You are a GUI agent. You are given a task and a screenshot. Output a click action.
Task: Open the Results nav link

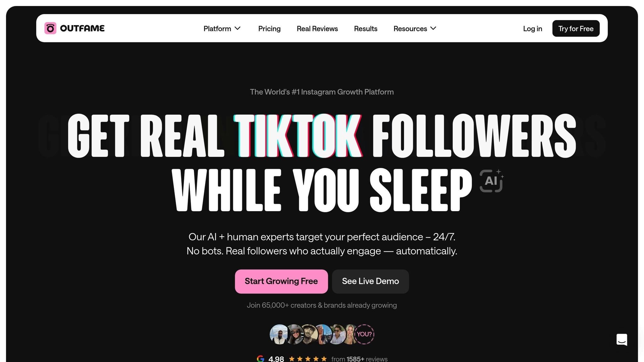pos(365,29)
